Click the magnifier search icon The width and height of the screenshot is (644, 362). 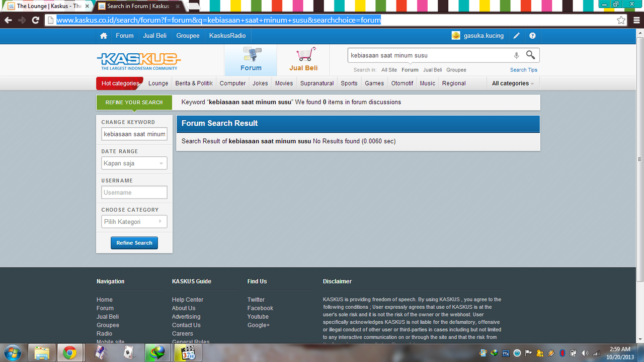point(531,55)
